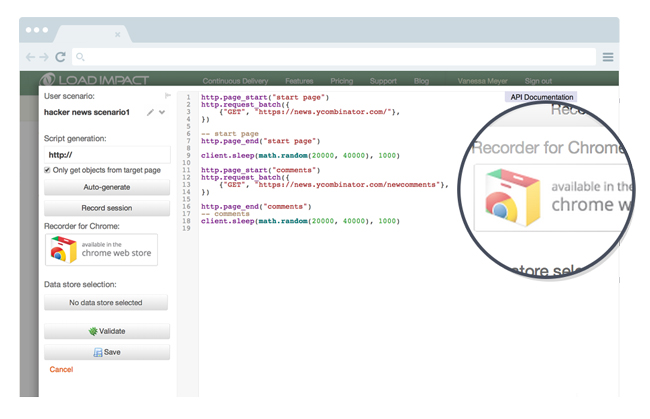Open the Continuous Delivery menu item

point(235,81)
